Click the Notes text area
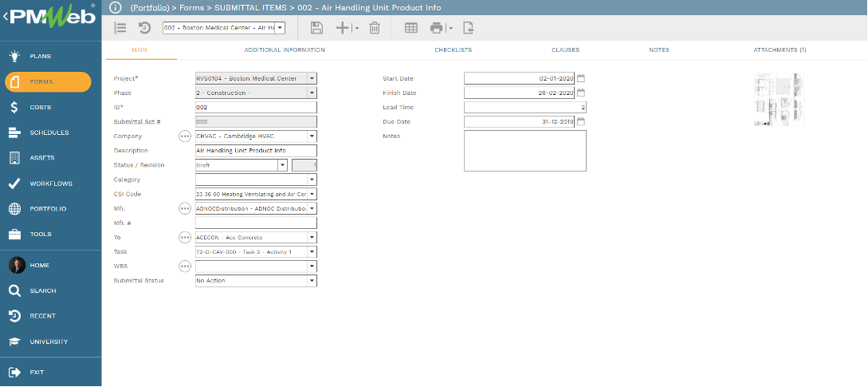 (524, 151)
